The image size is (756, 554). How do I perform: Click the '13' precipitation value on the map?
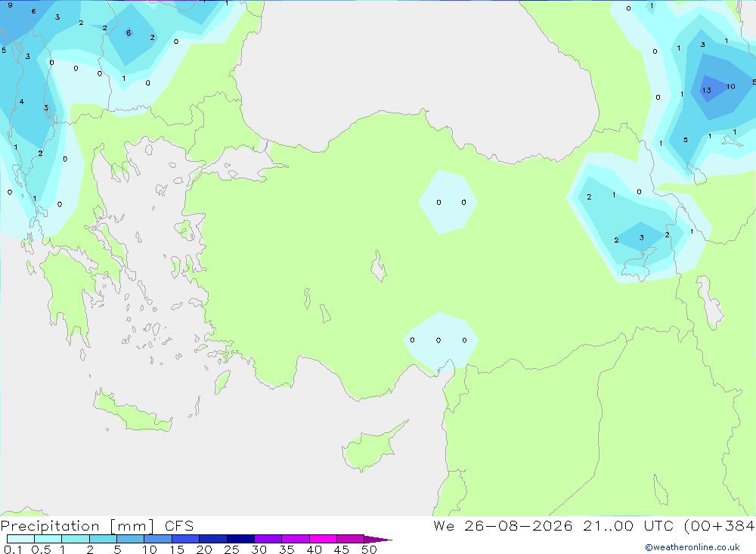click(706, 90)
